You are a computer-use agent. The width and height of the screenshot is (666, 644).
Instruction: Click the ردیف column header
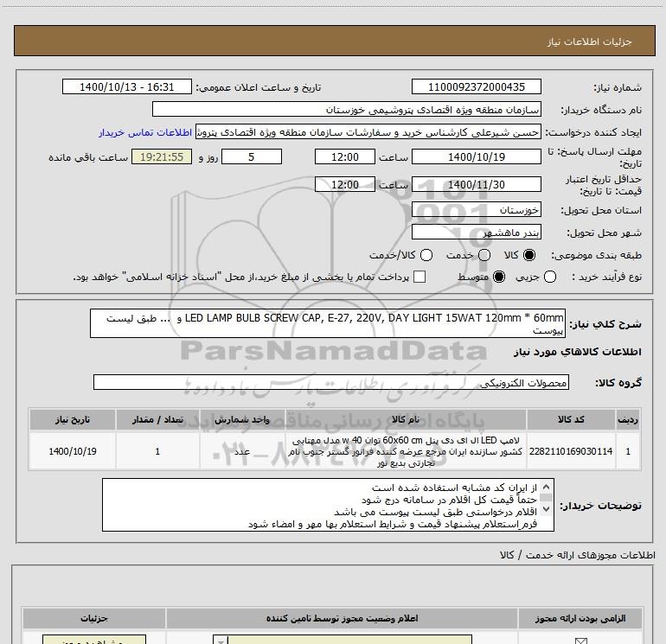(x=628, y=419)
